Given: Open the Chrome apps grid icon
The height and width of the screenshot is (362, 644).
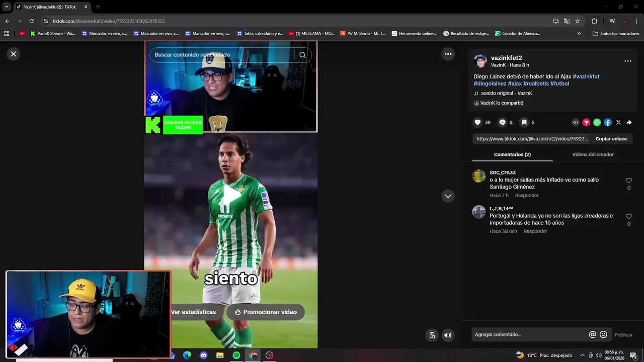Looking at the screenshot, I should pos(7,34).
